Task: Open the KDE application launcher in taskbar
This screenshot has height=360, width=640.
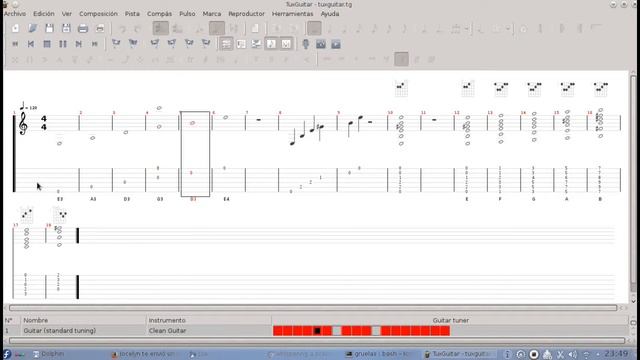Action: [x=7, y=354]
